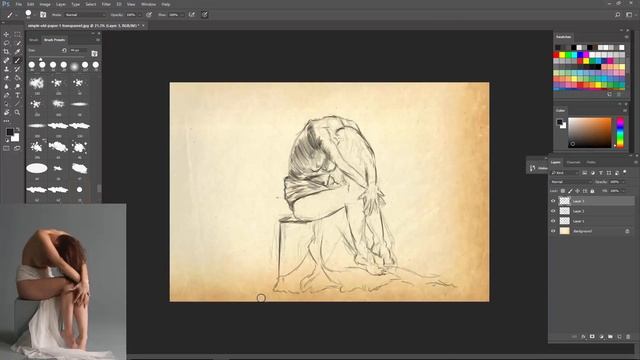The height and width of the screenshot is (360, 640).
Task: Hide Layer 3 visibility eye
Action: [x=553, y=201]
